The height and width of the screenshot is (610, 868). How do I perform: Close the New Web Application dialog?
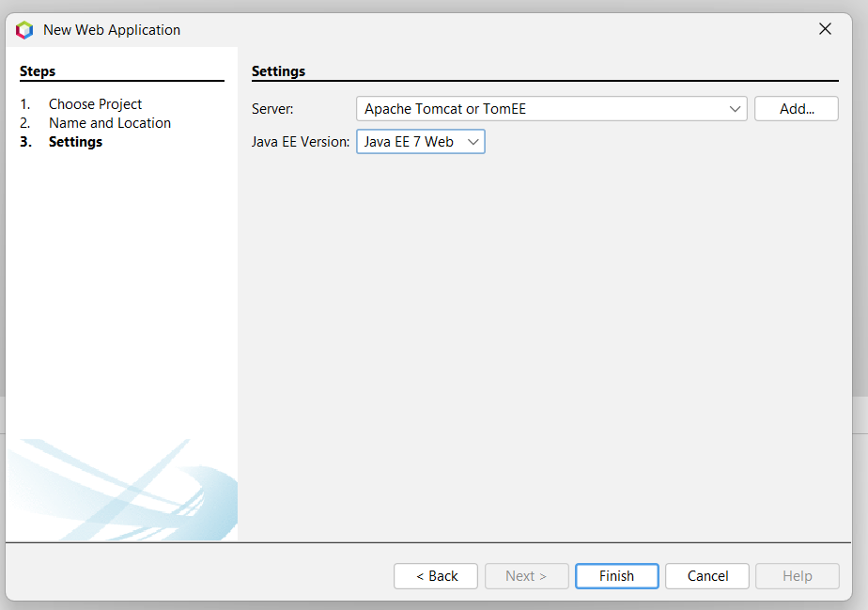[x=825, y=29]
